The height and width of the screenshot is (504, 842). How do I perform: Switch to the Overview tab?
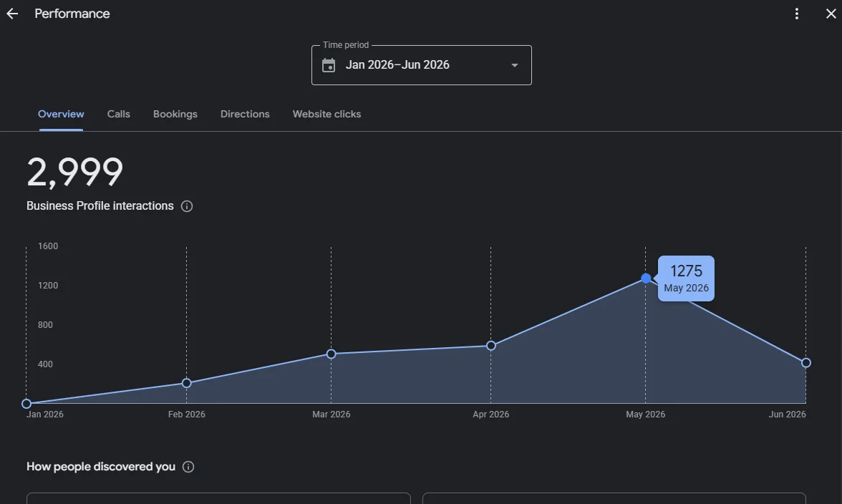click(61, 115)
